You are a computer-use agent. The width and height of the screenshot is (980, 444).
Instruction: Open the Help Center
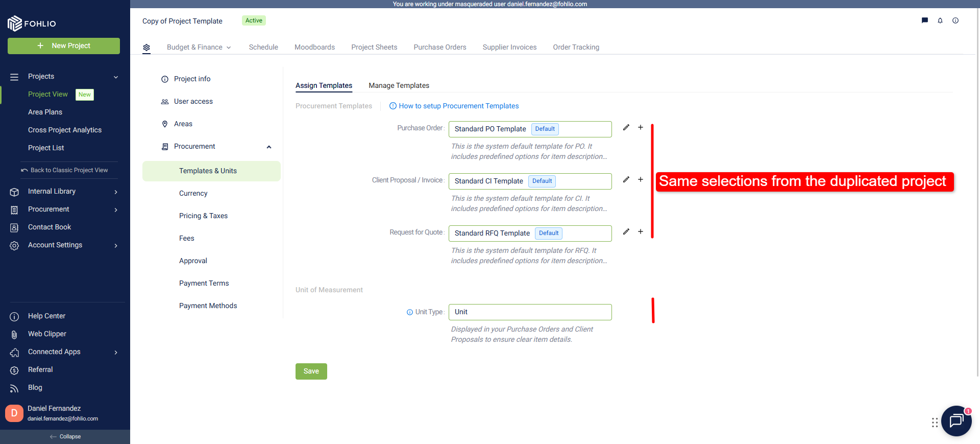click(46, 316)
